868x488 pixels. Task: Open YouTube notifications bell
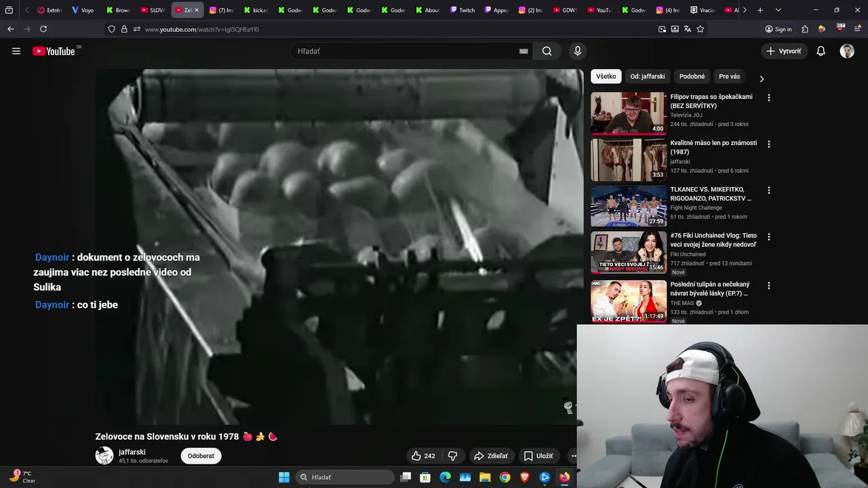[821, 51]
